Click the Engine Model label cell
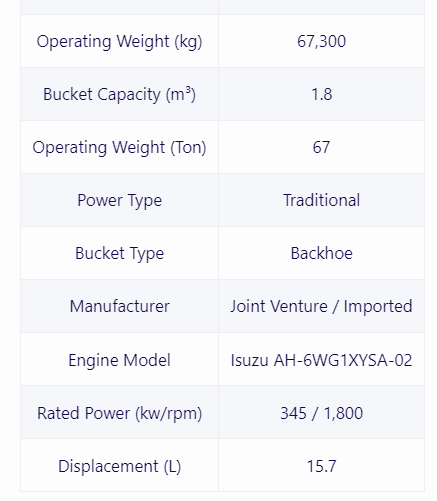 [119, 360]
